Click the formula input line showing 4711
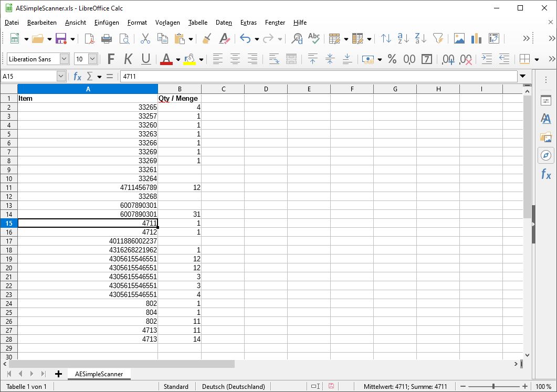This screenshot has width=557, height=392. (319, 76)
